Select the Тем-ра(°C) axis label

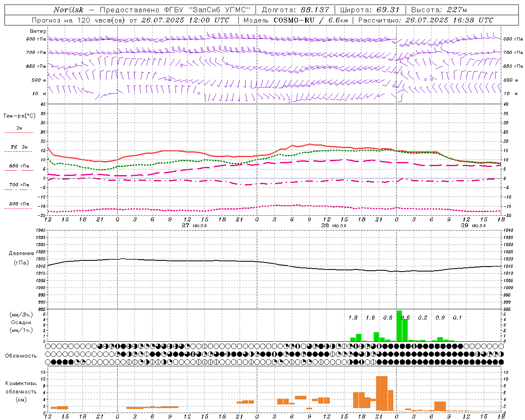pos(19,116)
